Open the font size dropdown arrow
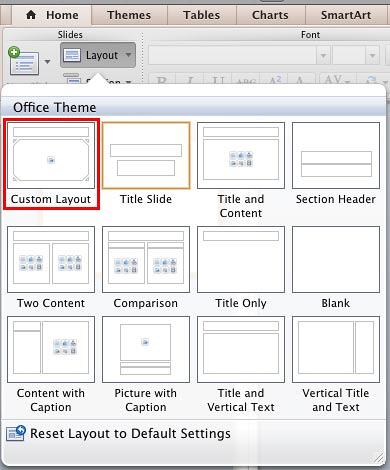Viewport: 390px width, 470px height. [x=372, y=56]
